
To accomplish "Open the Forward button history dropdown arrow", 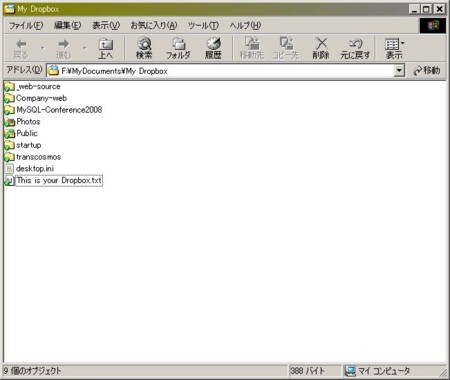I will [84, 48].
